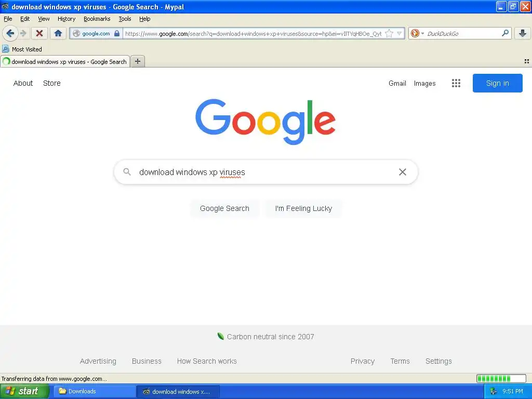Clear the search query with X icon
Image resolution: width=532 pixels, height=399 pixels.
(x=403, y=172)
